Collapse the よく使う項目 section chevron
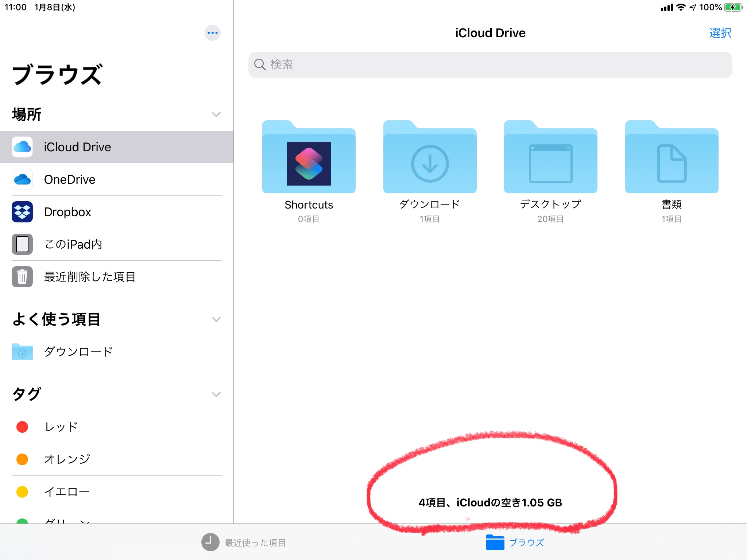 216,319
